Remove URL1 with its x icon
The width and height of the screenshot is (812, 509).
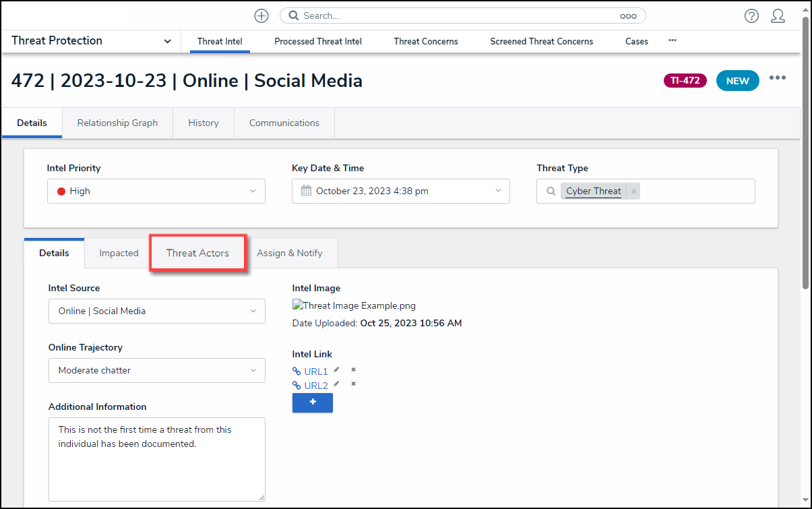[x=353, y=370]
